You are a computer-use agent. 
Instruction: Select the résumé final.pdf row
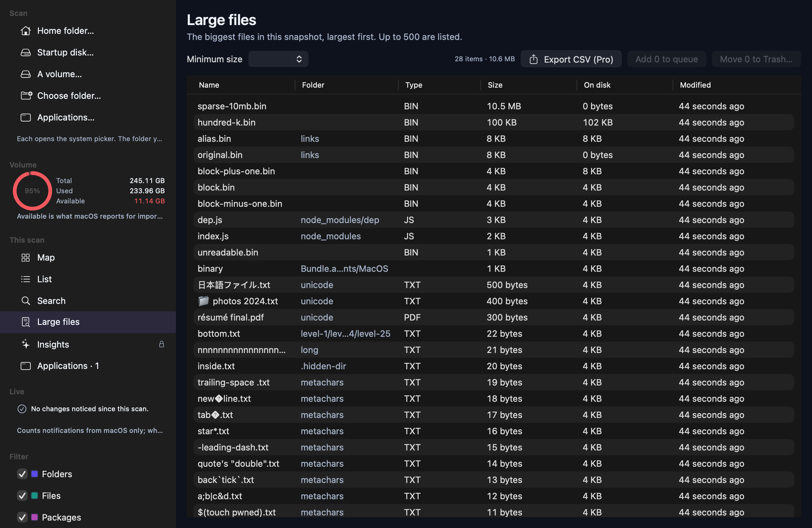pos(494,317)
